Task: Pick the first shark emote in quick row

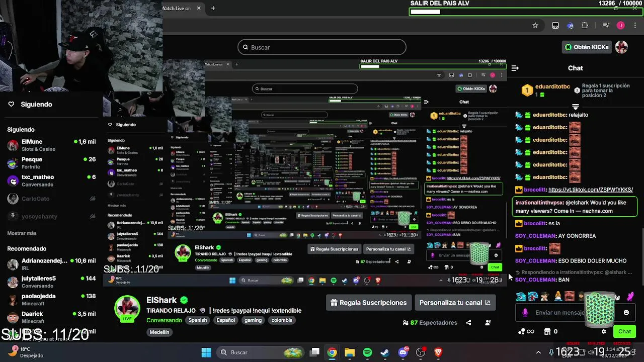Action: coord(521,297)
